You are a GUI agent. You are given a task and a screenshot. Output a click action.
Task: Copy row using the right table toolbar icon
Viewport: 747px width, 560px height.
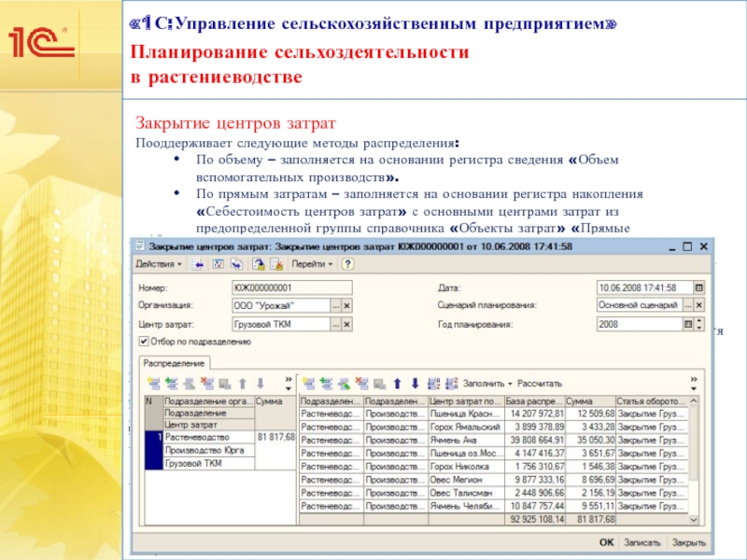coord(326,384)
